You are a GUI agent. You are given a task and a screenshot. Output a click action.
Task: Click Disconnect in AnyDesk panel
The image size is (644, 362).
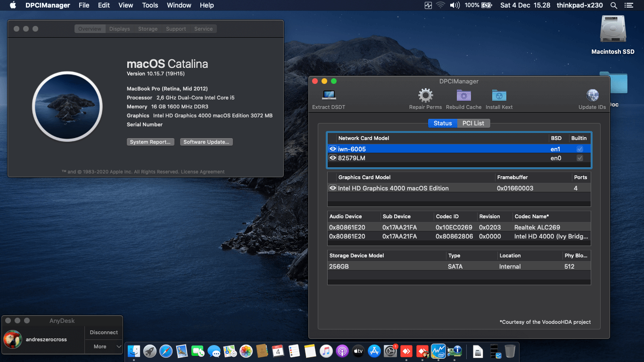(x=104, y=332)
